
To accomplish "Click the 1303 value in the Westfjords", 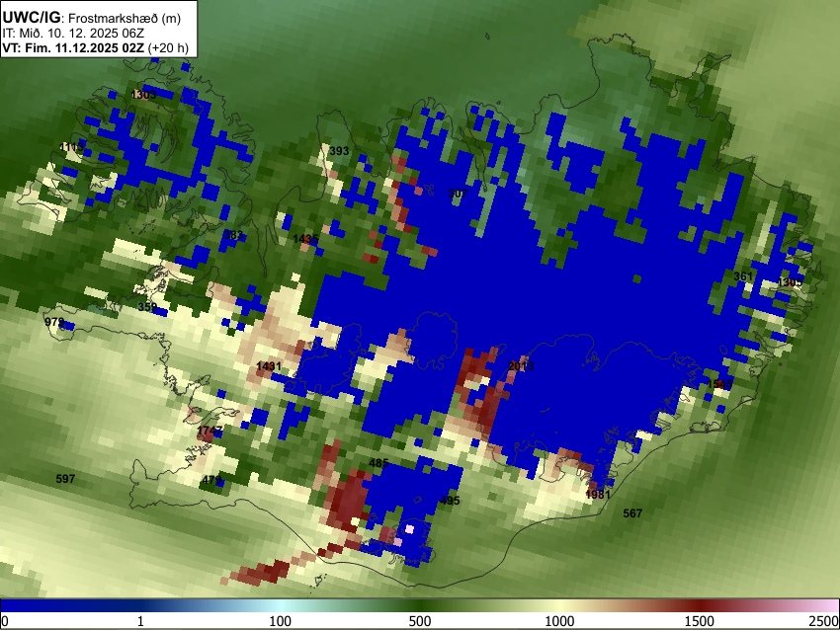I will coord(143,95).
